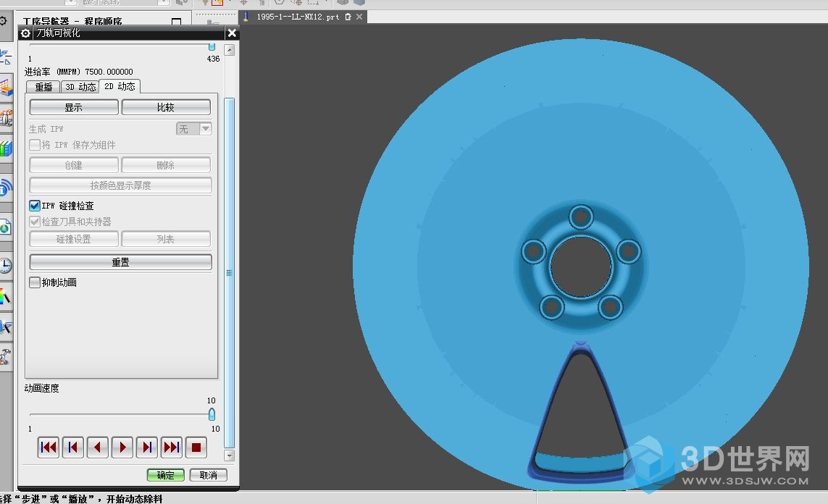The width and height of the screenshot is (828, 504).
Task: Click the 比较 button
Action: [166, 107]
